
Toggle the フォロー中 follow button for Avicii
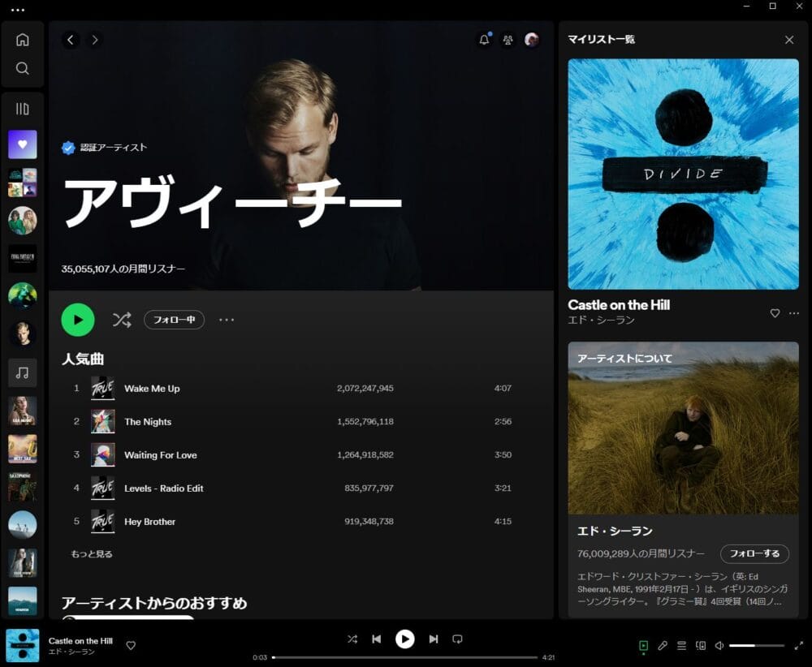tap(174, 320)
